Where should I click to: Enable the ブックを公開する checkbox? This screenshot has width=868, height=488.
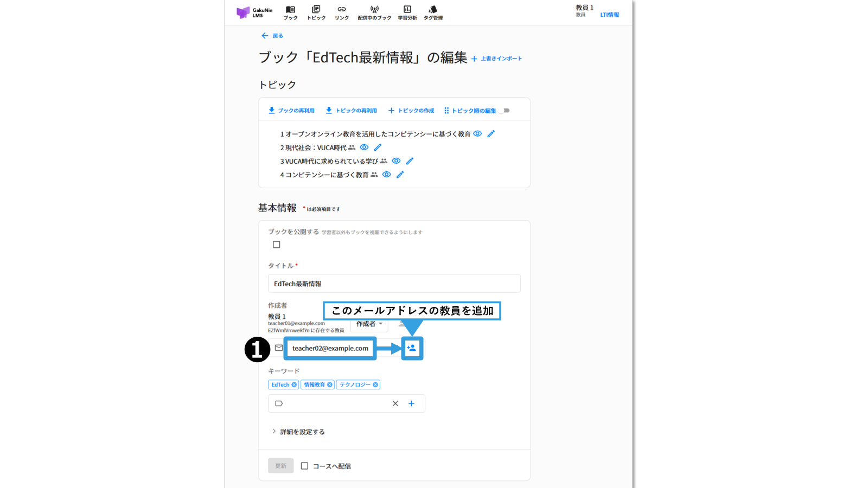pos(277,245)
